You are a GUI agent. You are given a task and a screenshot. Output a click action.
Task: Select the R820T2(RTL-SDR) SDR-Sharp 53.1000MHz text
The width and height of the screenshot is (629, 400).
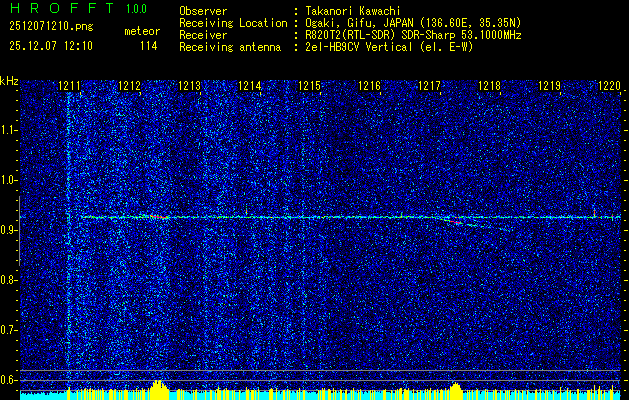pyautogui.click(x=413, y=35)
